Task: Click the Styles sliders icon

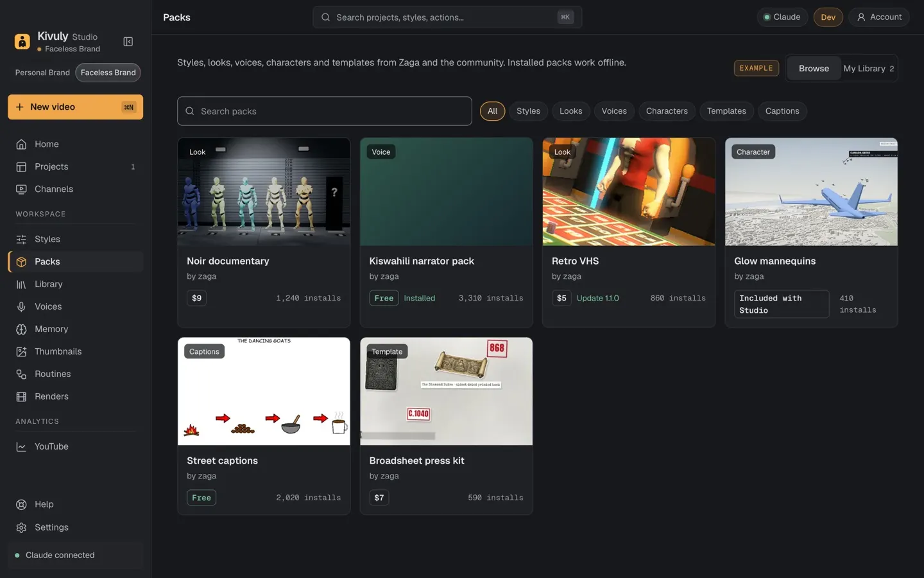Action: coord(21,240)
